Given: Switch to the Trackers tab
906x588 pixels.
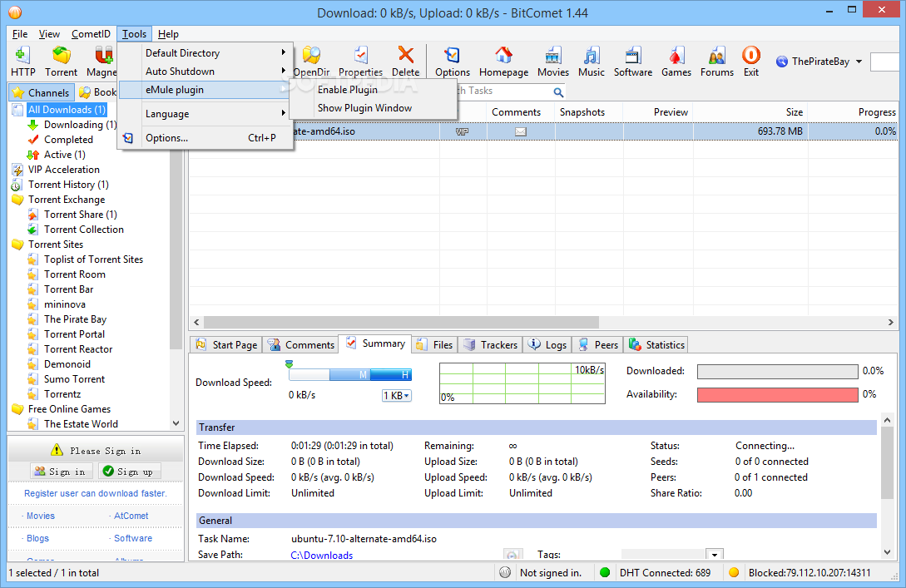Looking at the screenshot, I should click(x=491, y=345).
